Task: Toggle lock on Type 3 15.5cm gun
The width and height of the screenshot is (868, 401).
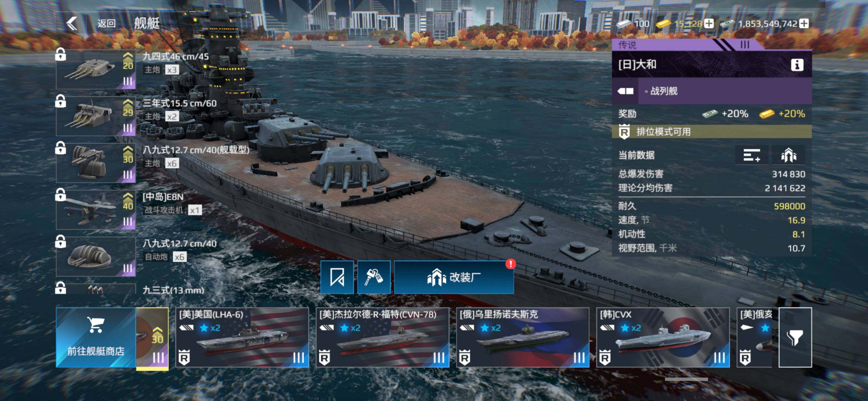Action: click(61, 101)
